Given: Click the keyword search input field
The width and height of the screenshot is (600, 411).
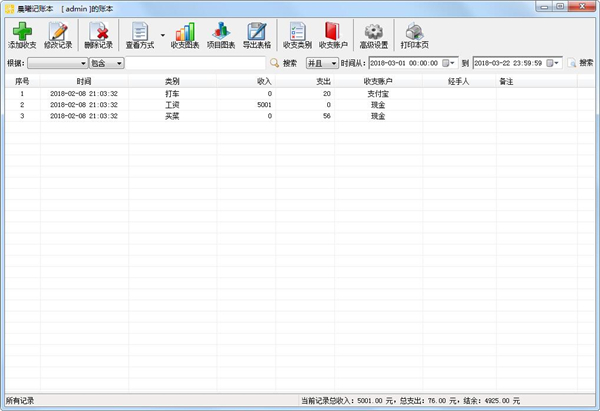Looking at the screenshot, I should tap(196, 63).
